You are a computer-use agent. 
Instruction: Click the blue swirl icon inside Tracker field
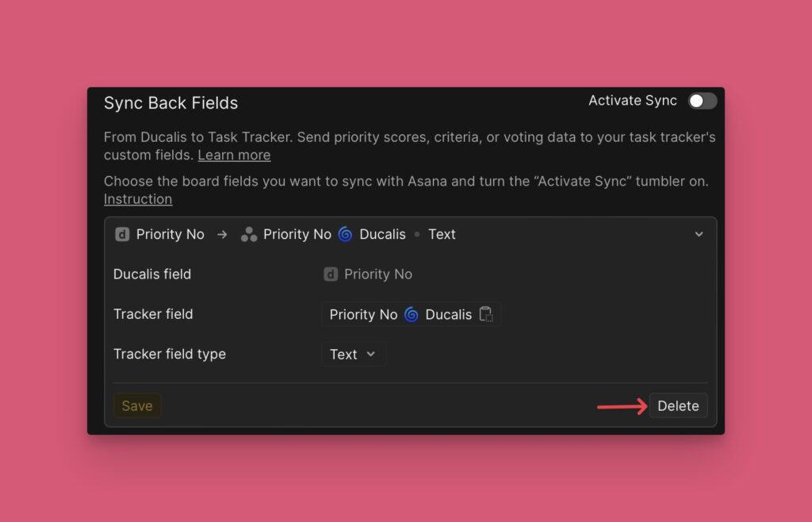click(411, 314)
